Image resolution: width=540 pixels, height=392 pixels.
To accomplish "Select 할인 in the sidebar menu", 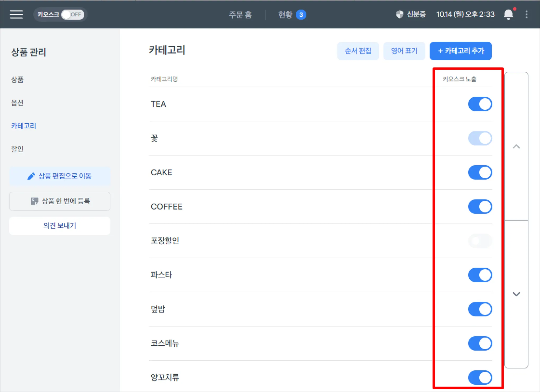I will pos(17,149).
